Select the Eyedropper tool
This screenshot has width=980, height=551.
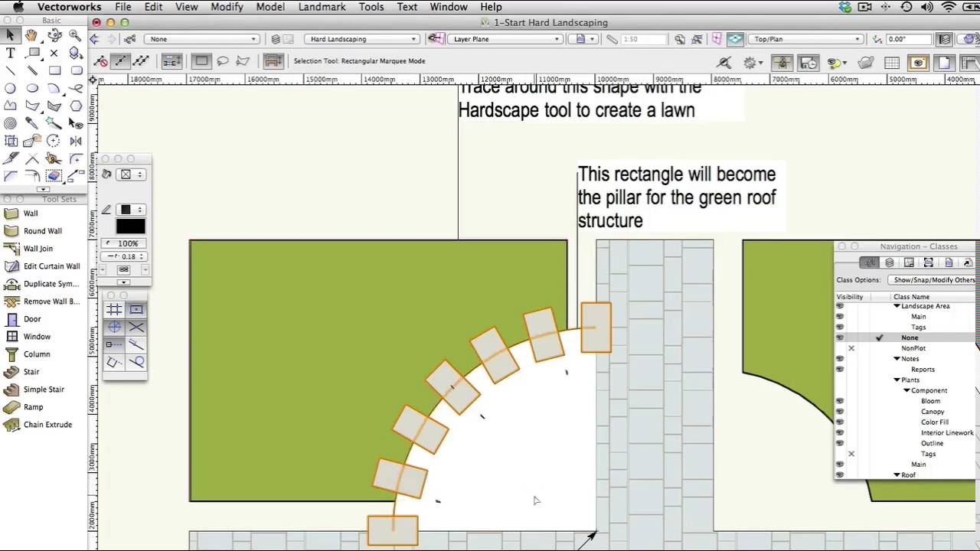31,123
